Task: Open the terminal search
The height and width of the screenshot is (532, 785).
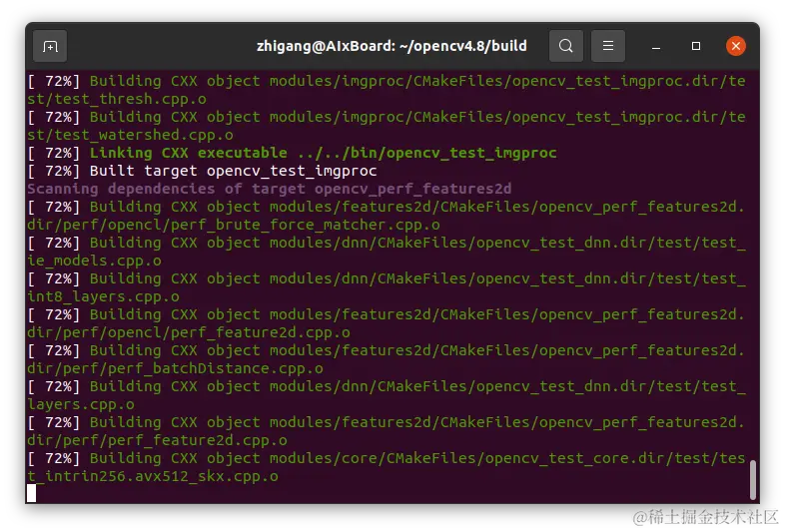Action: (x=565, y=46)
